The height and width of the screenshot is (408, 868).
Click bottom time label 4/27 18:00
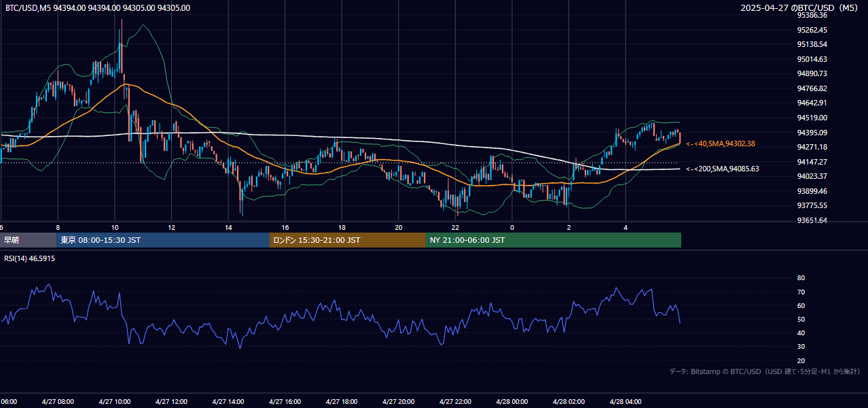(x=342, y=401)
